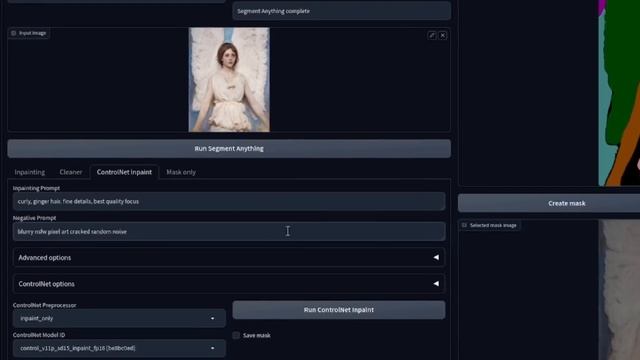Image resolution: width=640 pixels, height=360 pixels.
Task: Click the ControlNet Preprocessor label
Action: point(44,305)
